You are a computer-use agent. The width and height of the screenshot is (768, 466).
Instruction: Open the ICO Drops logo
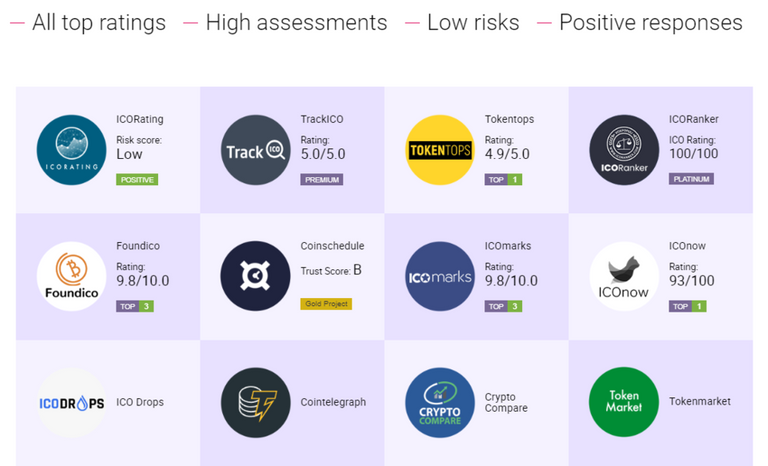71,402
